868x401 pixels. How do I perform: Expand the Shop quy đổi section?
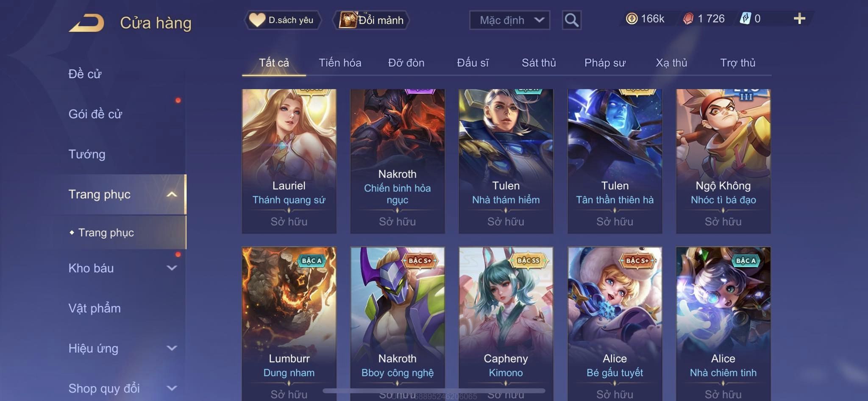click(172, 388)
